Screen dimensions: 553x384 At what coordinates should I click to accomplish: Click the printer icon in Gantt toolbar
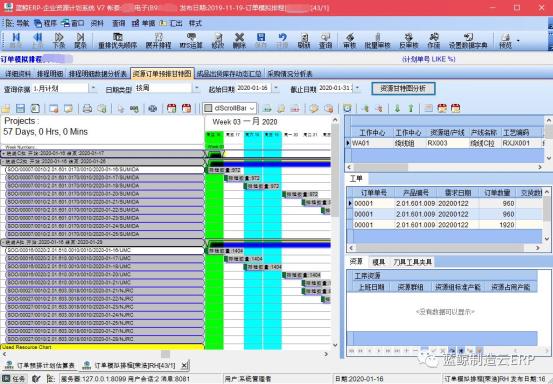tap(87, 108)
